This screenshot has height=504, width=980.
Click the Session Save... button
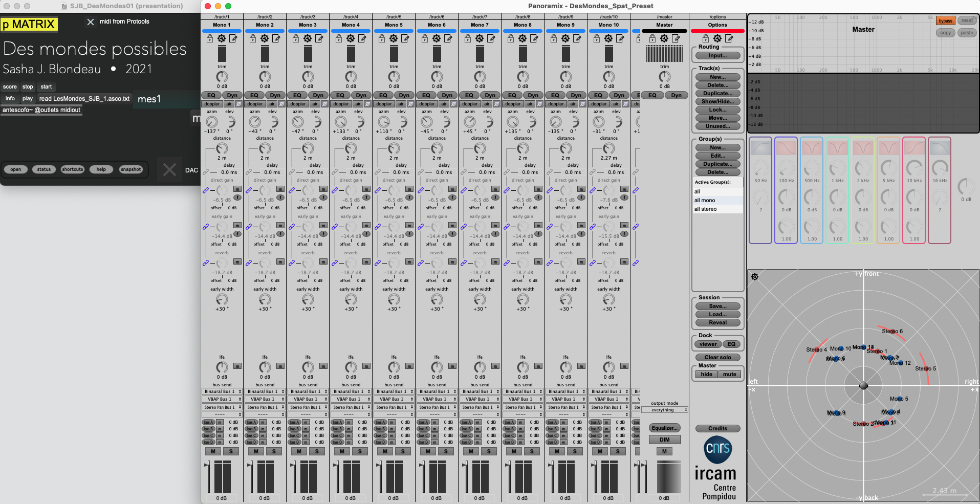717,306
